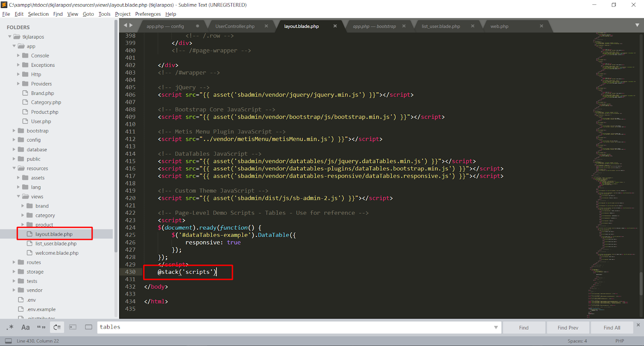Change indentation via Spaces: 4
The width and height of the screenshot is (644, 346).
pyautogui.click(x=577, y=341)
